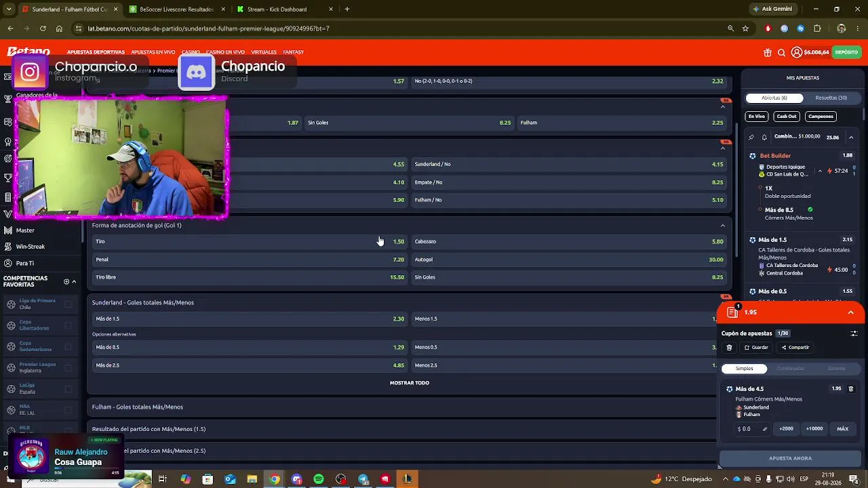868x488 pixels.
Task: Open the Fantasy menu
Action: click(293, 52)
